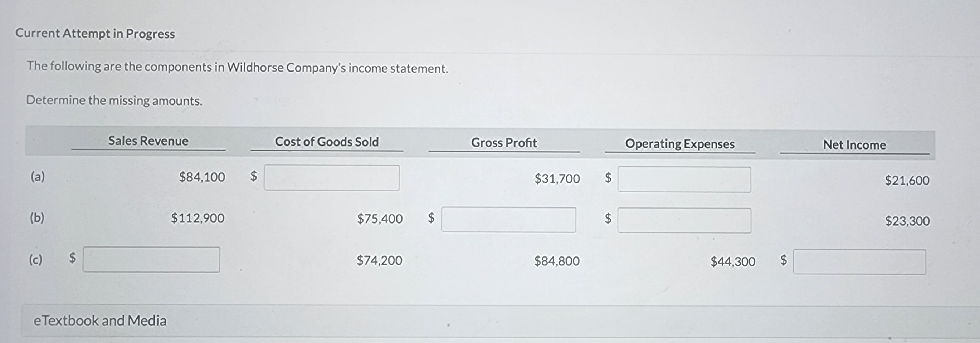980x343 pixels.
Task: Click the Cost of Goods Sold input for row (a)
Action: click(x=331, y=178)
